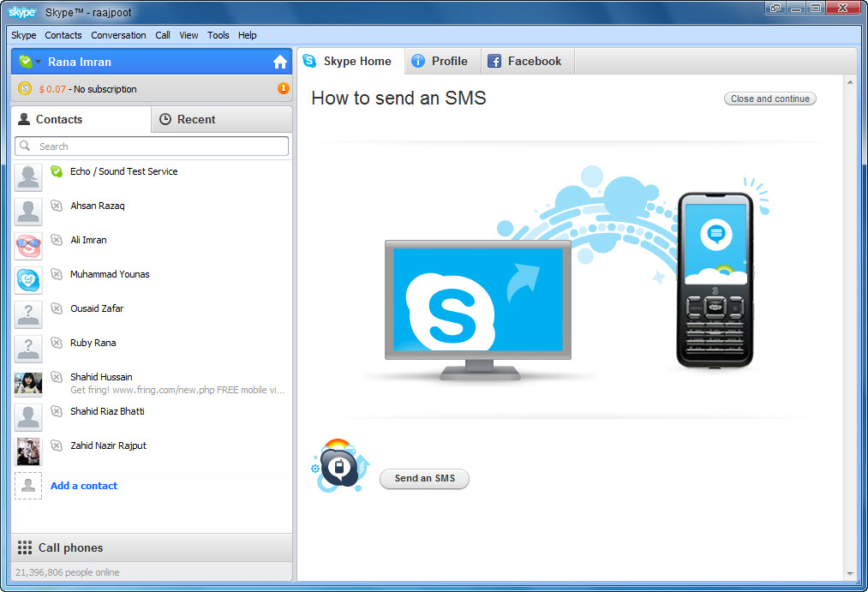Open the Call phones dial pad

[x=152, y=547]
